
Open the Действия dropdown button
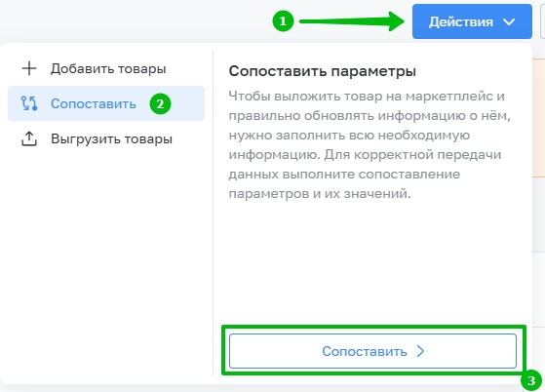click(x=472, y=21)
